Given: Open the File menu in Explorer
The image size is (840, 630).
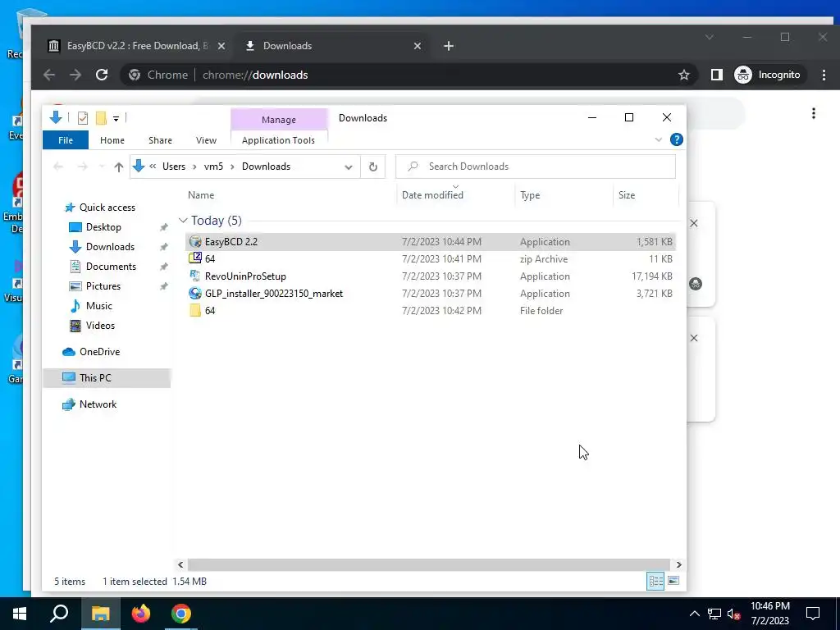Looking at the screenshot, I should click(66, 140).
